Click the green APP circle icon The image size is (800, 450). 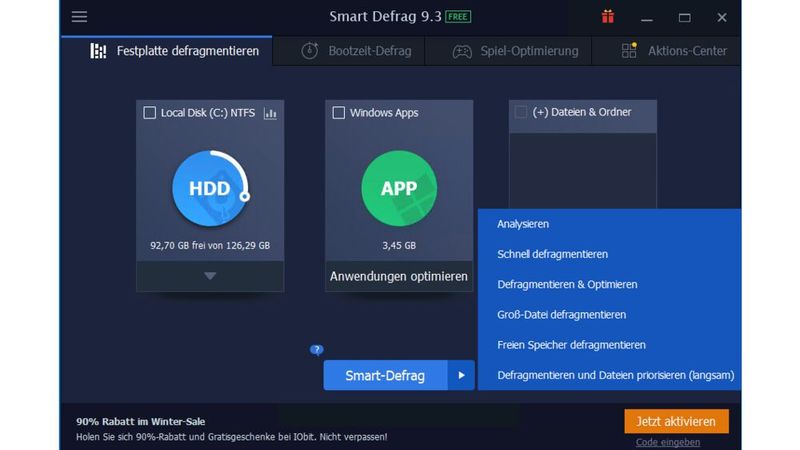click(399, 188)
